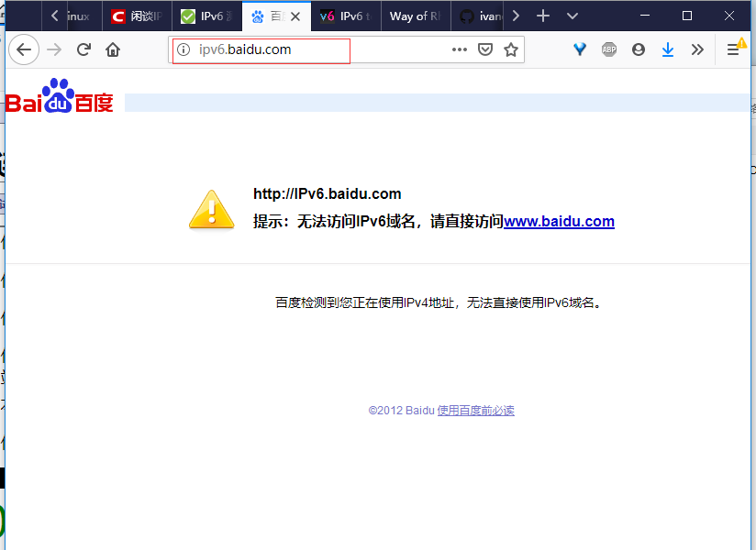Open the 使用百度前必读 link

tap(475, 411)
